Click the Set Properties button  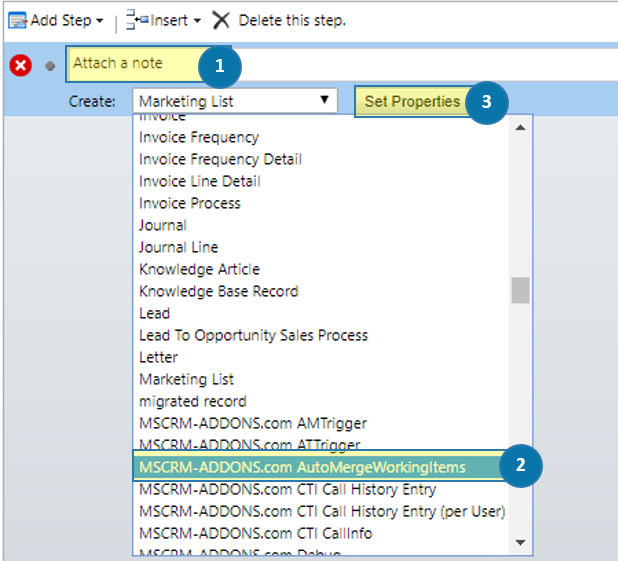pyautogui.click(x=412, y=101)
